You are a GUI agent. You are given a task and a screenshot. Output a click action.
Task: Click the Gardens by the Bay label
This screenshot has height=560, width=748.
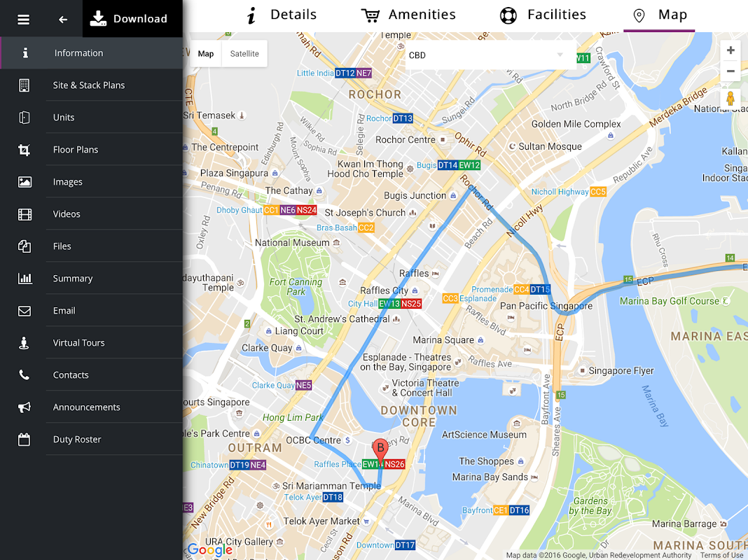click(x=590, y=505)
